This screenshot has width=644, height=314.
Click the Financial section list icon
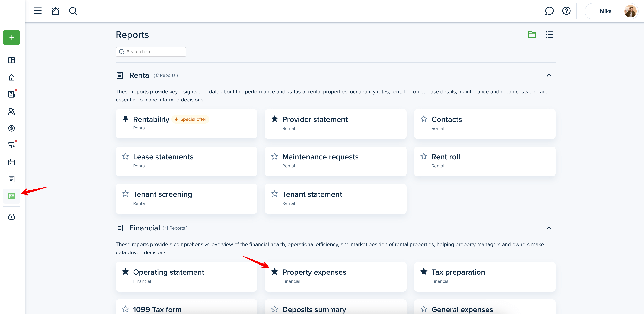point(119,228)
